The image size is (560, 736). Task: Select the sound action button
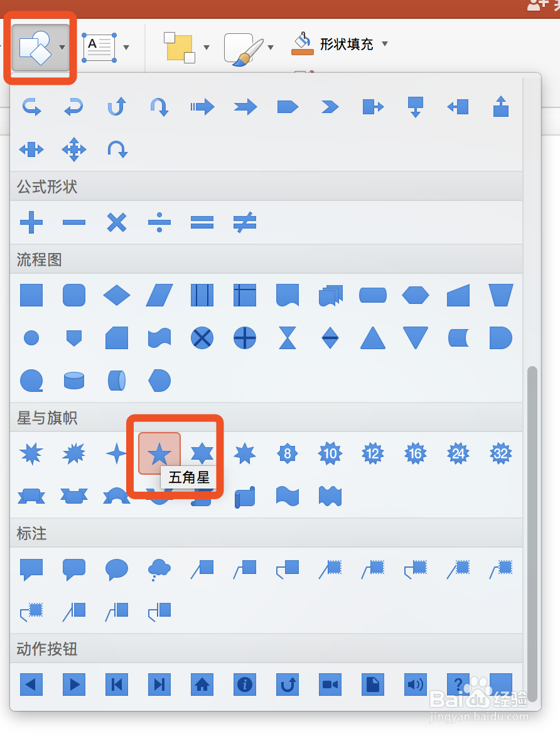coord(416,684)
